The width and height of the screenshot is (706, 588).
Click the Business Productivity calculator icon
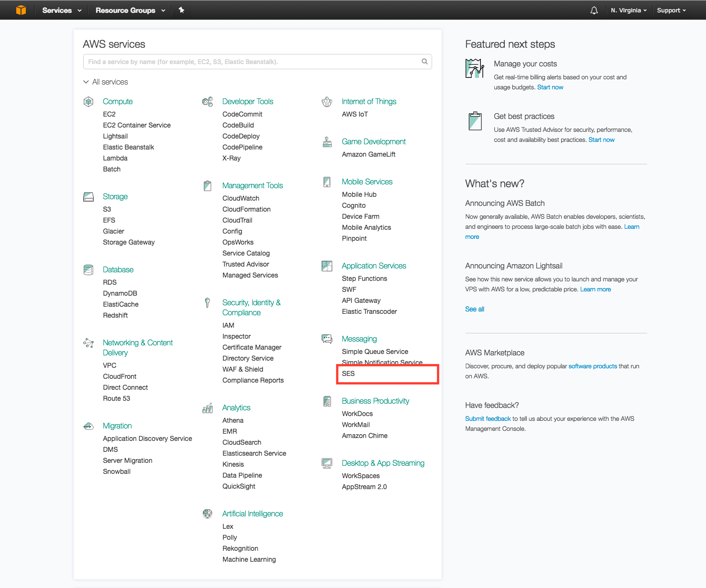pos(327,401)
